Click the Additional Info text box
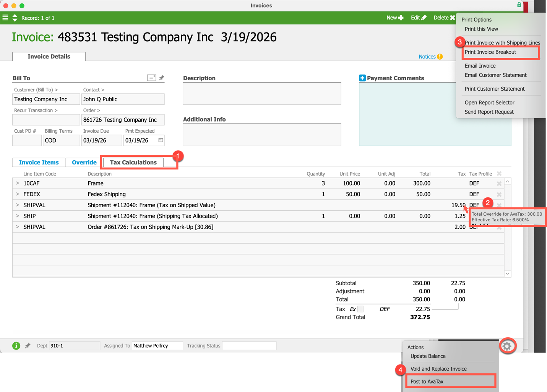The height and width of the screenshot is (392, 547). [x=262, y=135]
